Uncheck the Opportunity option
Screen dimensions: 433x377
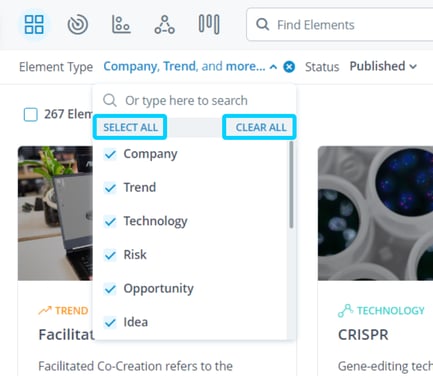110,289
